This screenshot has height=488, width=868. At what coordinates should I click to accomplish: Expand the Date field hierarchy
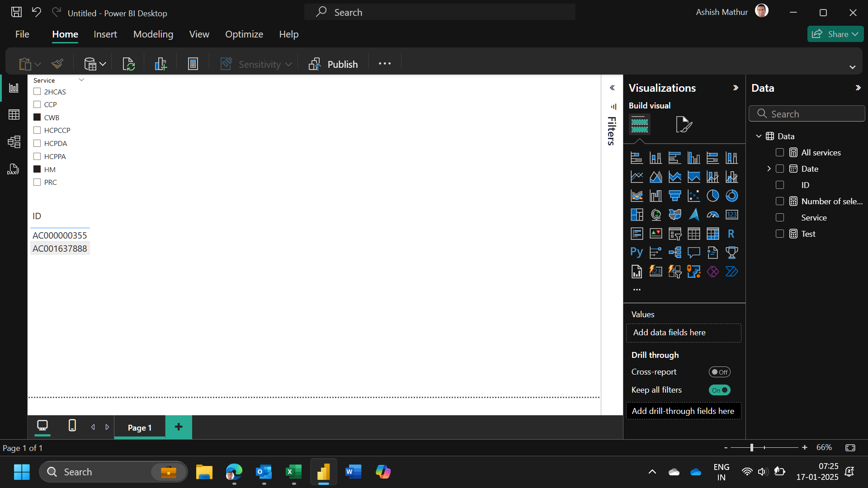(769, 169)
